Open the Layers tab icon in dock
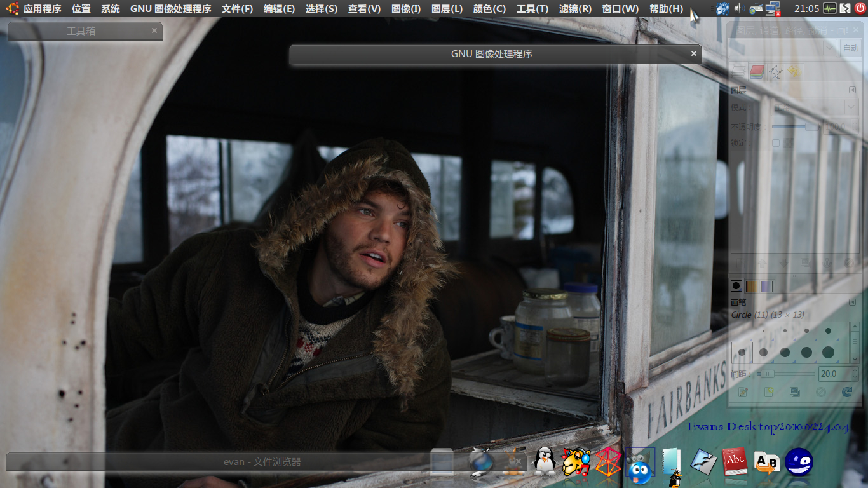This screenshot has width=868, height=488. click(738, 72)
